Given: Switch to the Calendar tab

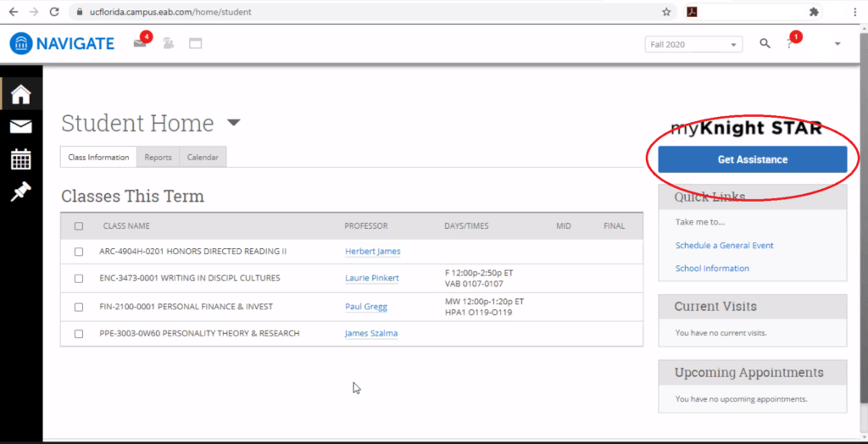Looking at the screenshot, I should (x=203, y=158).
